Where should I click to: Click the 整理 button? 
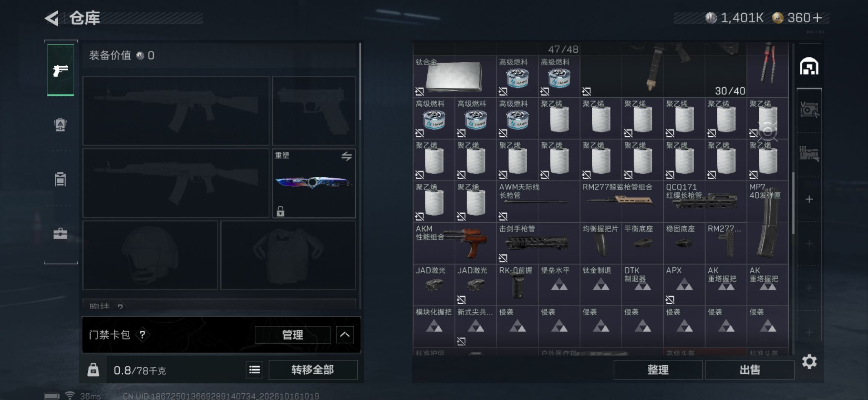[x=658, y=370]
